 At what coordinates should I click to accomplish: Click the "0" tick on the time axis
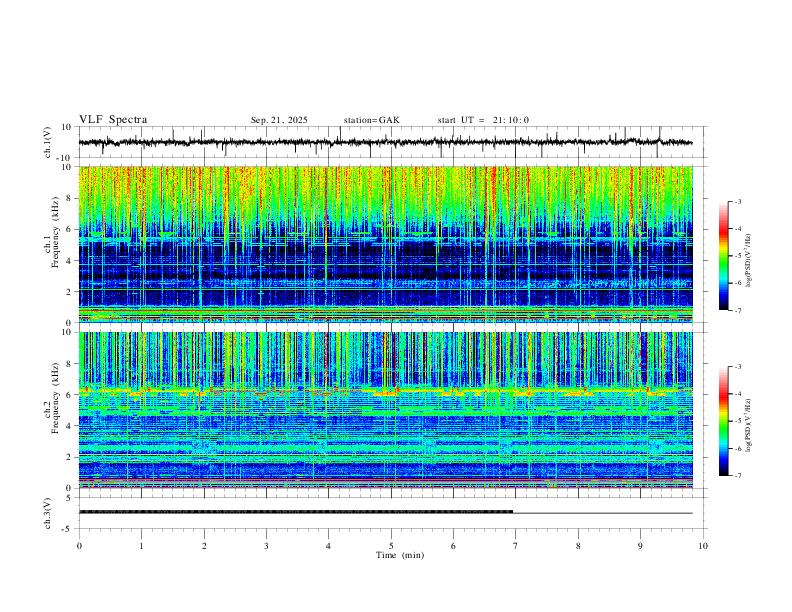[79, 546]
